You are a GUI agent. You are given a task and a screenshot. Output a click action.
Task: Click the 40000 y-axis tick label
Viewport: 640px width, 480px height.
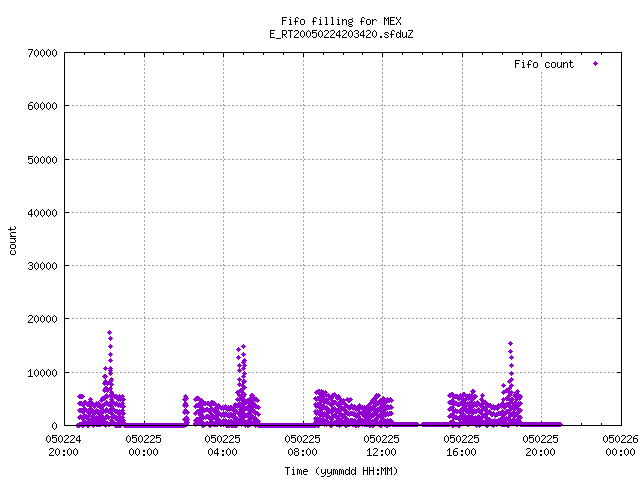point(42,213)
